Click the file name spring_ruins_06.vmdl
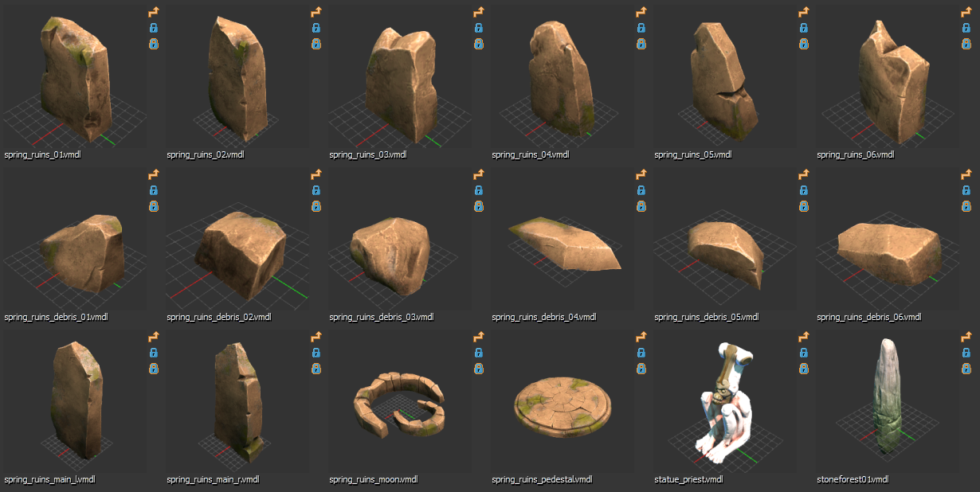Viewport: 980px width, 492px height. click(856, 154)
